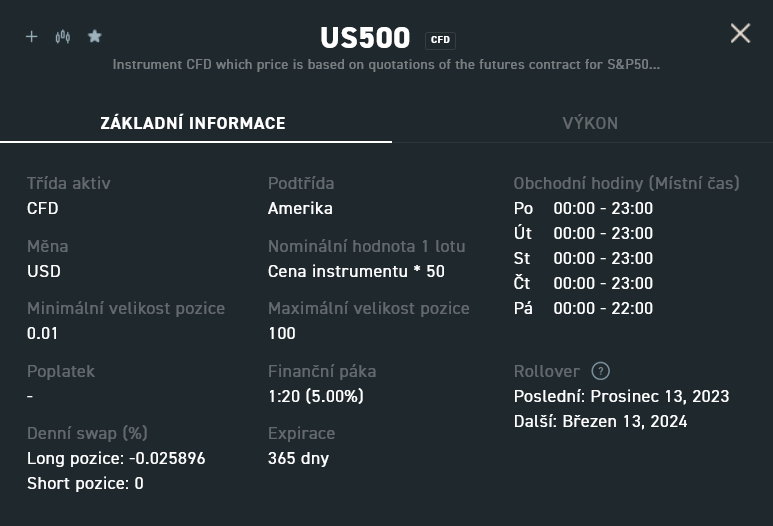Click the Maximální velikost pozice value
The height and width of the screenshot is (526, 773).
tap(282, 334)
